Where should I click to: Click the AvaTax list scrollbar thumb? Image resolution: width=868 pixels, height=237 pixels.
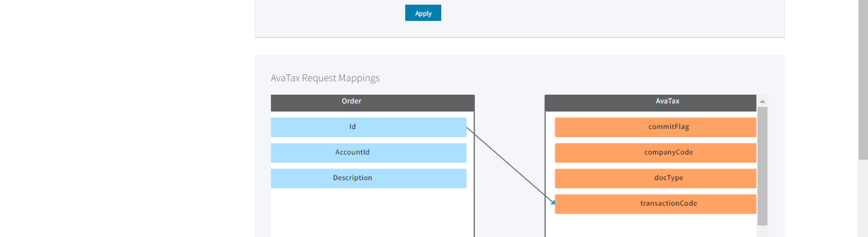pyautogui.click(x=763, y=166)
